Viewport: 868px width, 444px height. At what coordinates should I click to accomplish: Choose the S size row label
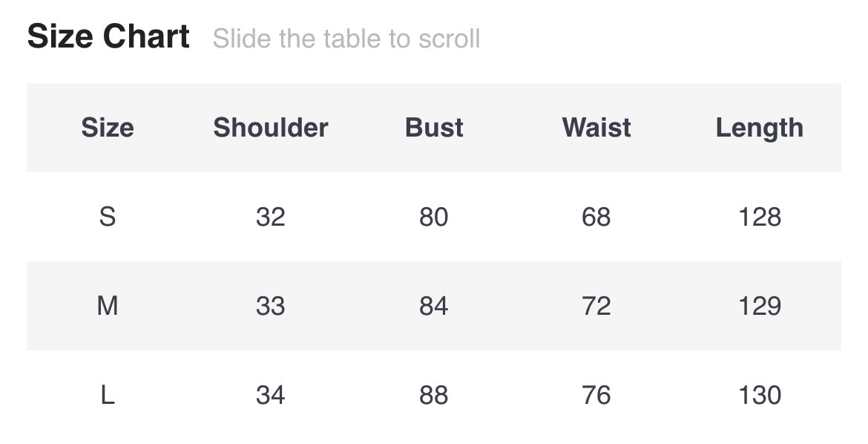tap(108, 217)
